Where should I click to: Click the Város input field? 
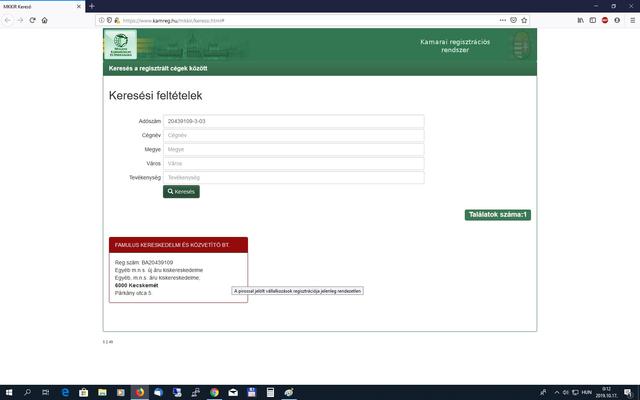coord(293,163)
